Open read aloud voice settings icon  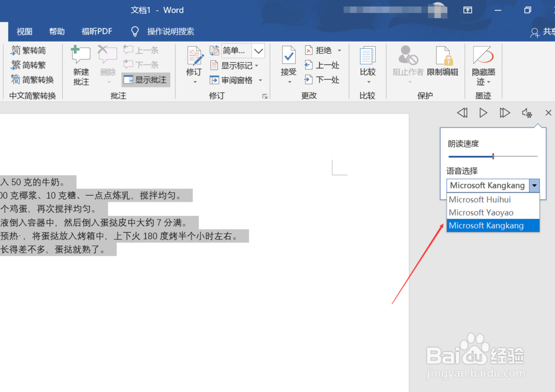tap(527, 113)
